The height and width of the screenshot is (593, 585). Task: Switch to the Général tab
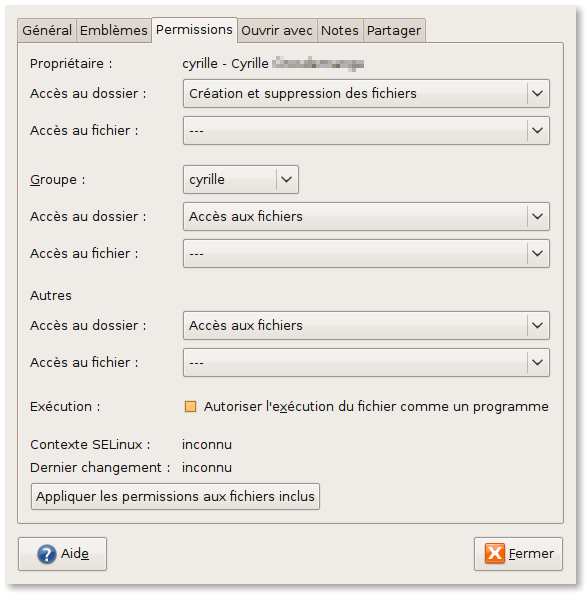(47, 31)
